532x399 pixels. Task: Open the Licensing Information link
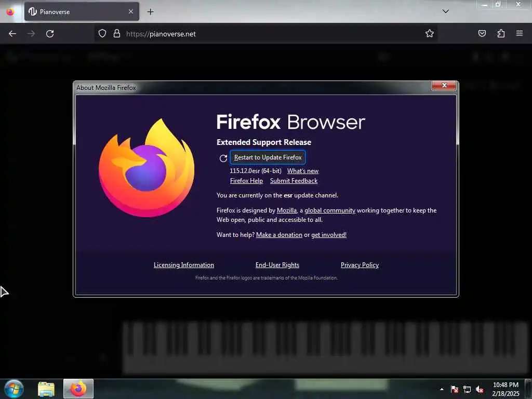pos(184,265)
